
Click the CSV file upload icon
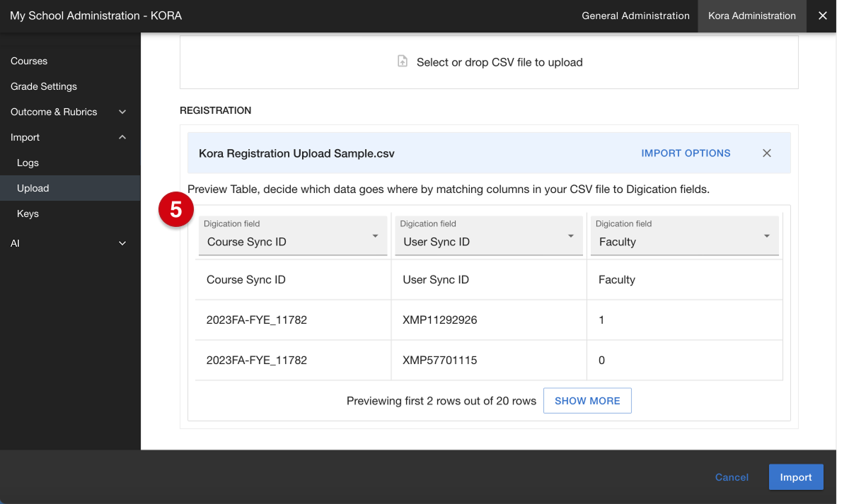[403, 61]
